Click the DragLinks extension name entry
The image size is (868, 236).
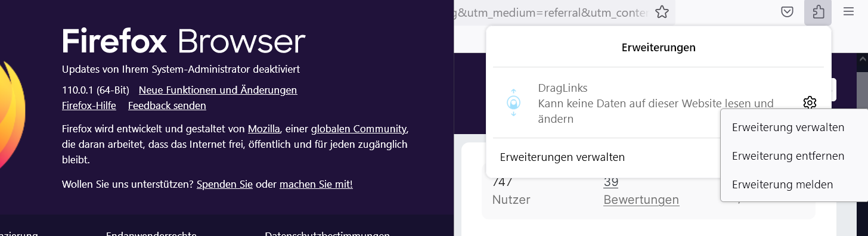coord(563,88)
